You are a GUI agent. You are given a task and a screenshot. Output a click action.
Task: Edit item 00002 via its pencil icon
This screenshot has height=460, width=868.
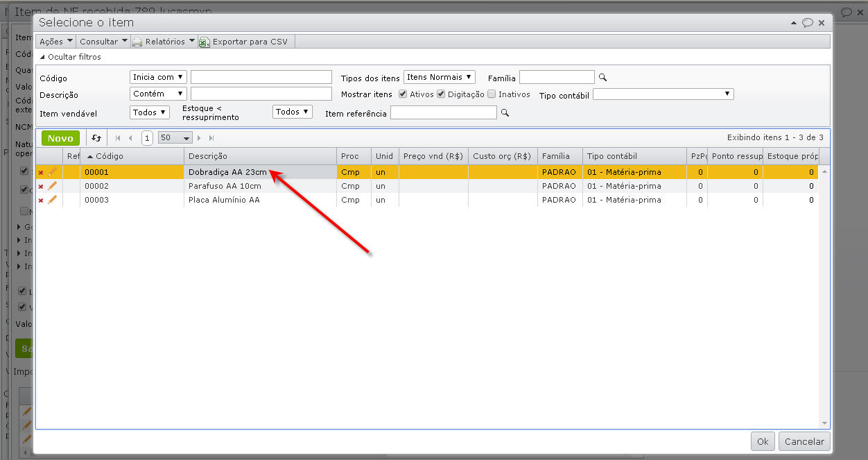pyautogui.click(x=52, y=186)
